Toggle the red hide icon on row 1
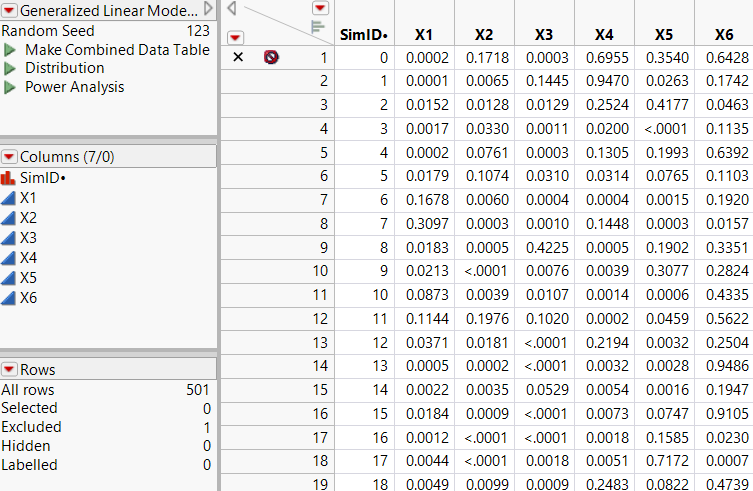Viewport: 753px width, 491px height. pyautogui.click(x=270, y=58)
